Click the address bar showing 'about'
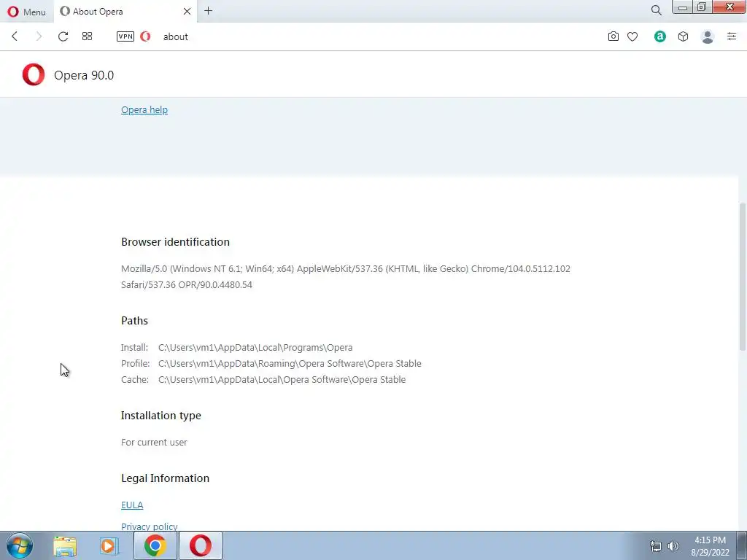 (x=175, y=36)
